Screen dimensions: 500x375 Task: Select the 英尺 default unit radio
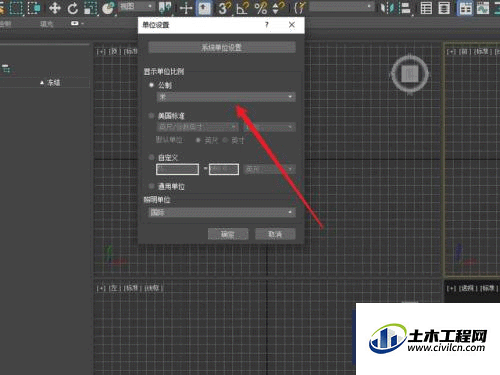[198, 140]
